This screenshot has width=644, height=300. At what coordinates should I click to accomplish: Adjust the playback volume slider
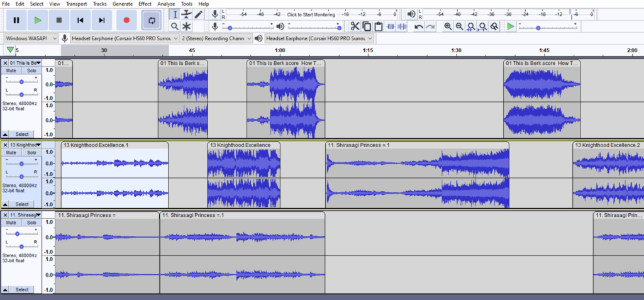pyautogui.click(x=314, y=26)
